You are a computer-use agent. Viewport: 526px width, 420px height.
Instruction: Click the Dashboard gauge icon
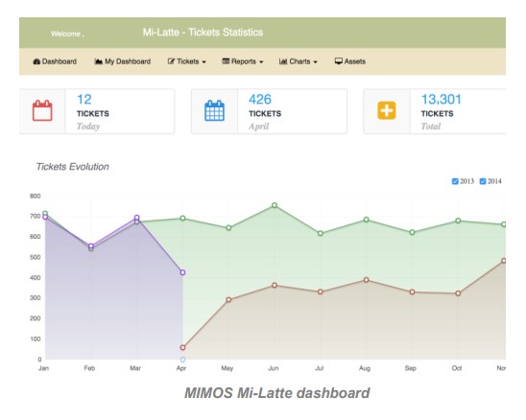click(x=36, y=61)
